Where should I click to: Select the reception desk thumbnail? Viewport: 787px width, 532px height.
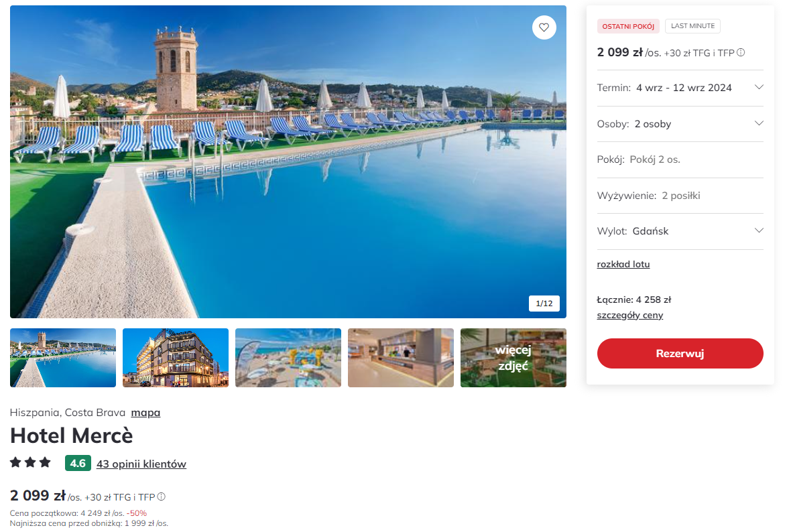(x=400, y=358)
